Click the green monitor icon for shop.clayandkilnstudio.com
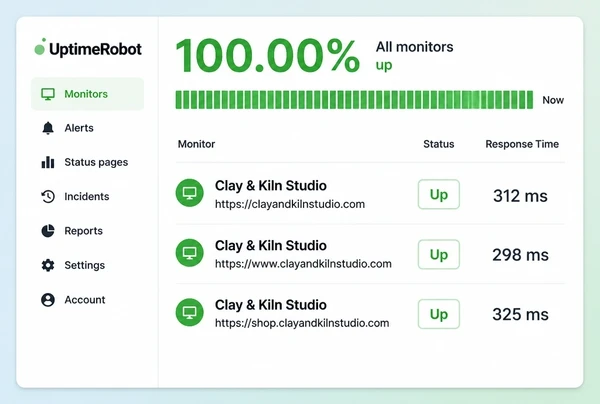The image size is (600, 404). coord(189,312)
